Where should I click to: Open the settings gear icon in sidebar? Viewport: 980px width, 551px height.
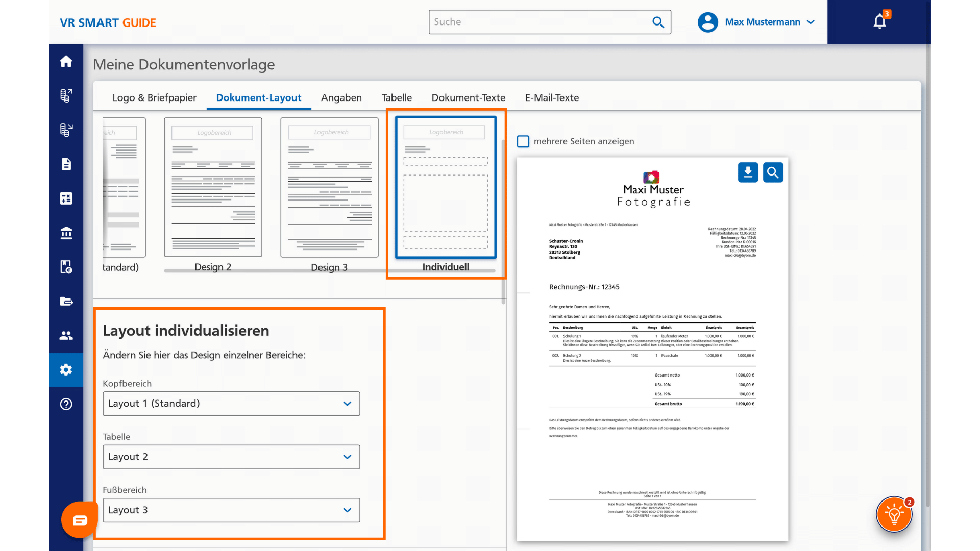coord(66,369)
